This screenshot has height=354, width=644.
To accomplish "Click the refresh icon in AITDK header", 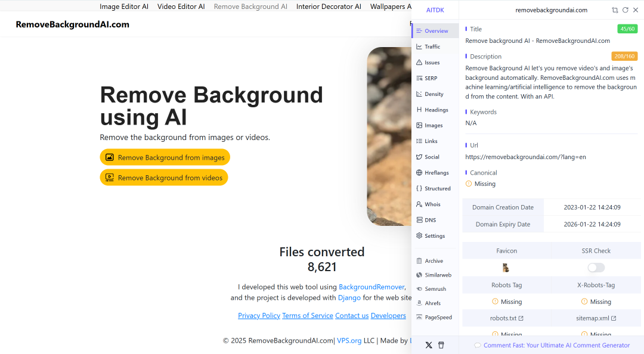I will click(x=625, y=10).
